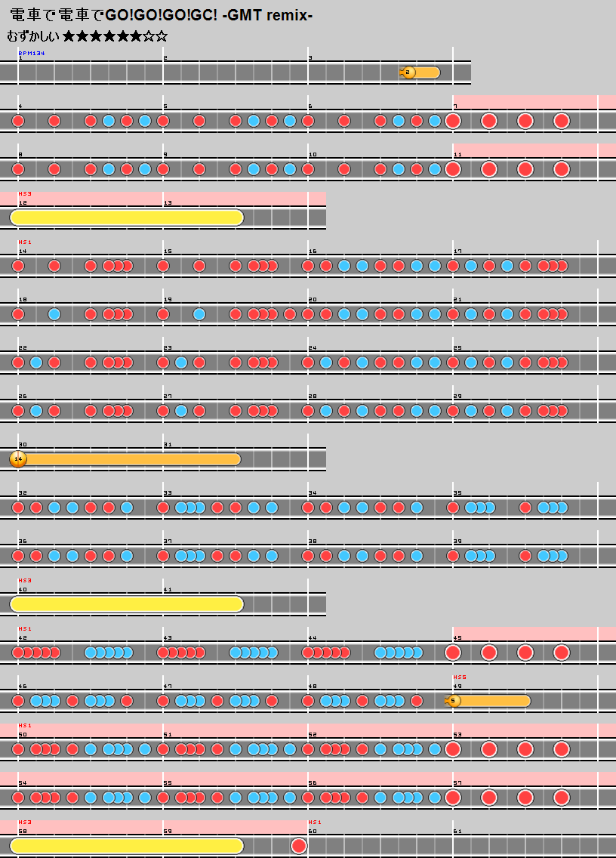Click the first big red note in measure 11

point(453,169)
